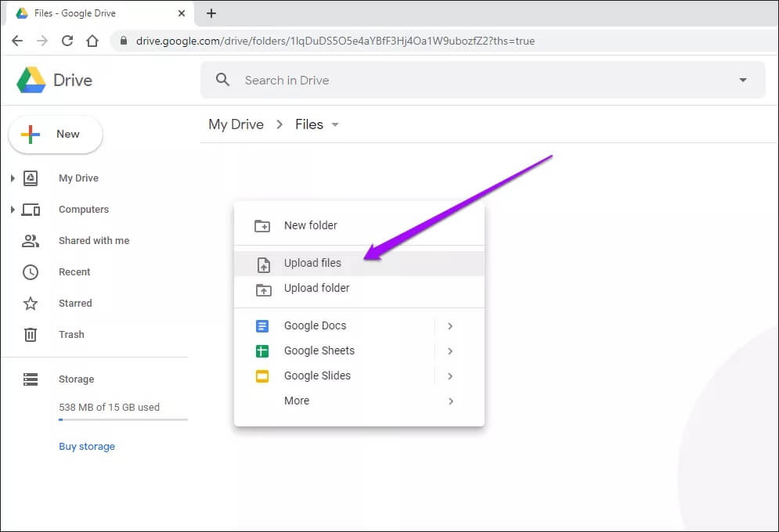Open the Recent clock icon
This screenshot has width=779, height=532.
(x=31, y=272)
